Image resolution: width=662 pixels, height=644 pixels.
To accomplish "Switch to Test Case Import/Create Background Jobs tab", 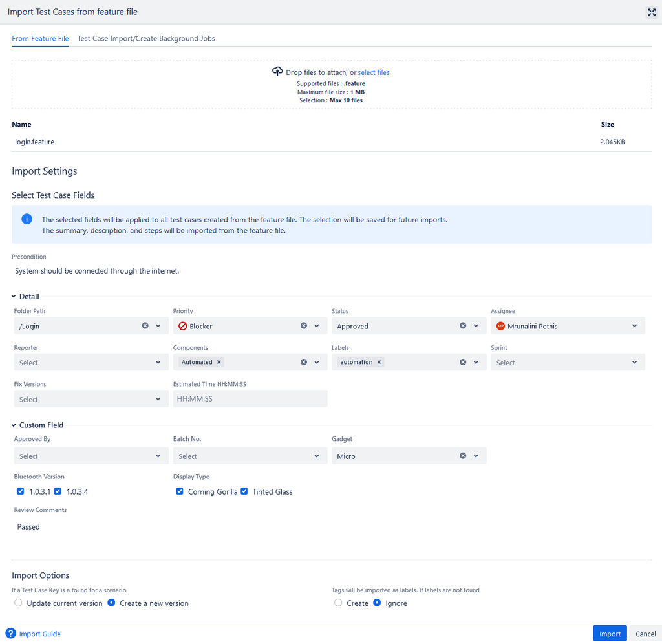I will tap(146, 38).
